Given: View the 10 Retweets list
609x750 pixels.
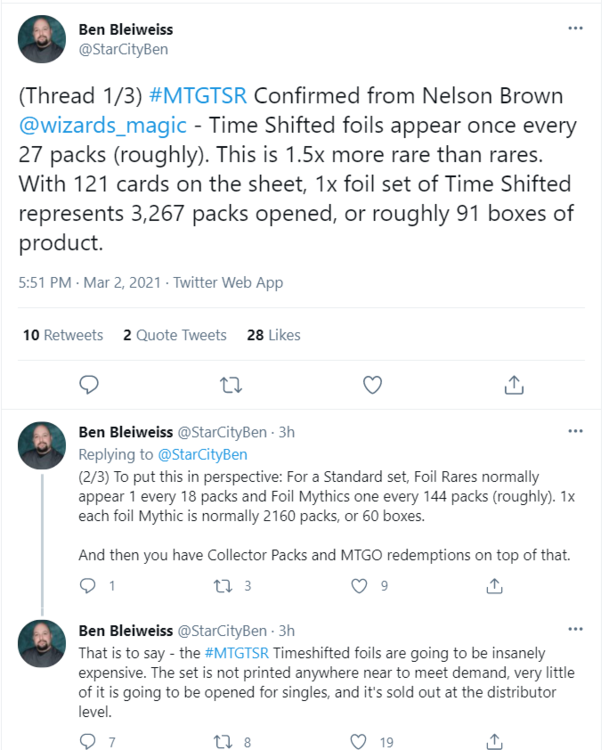Looking at the screenshot, I should click(x=63, y=335).
